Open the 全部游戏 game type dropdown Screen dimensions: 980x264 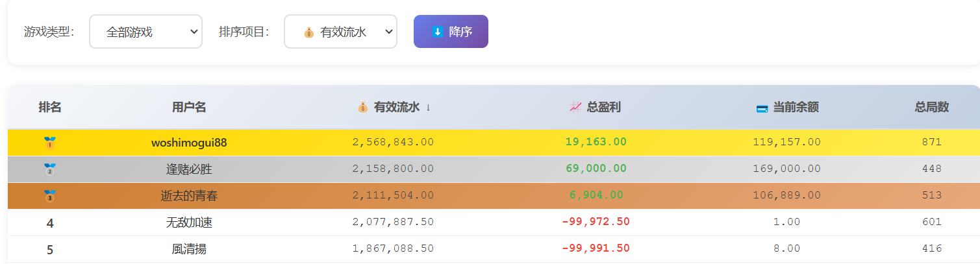click(145, 32)
